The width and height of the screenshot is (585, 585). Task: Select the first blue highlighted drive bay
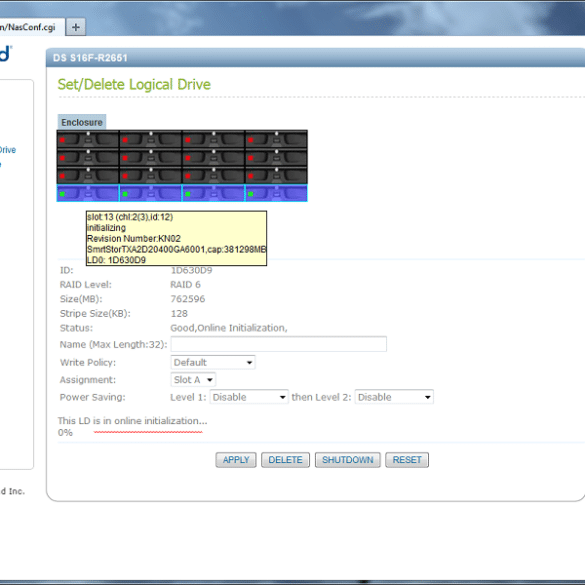pyautogui.click(x=88, y=193)
